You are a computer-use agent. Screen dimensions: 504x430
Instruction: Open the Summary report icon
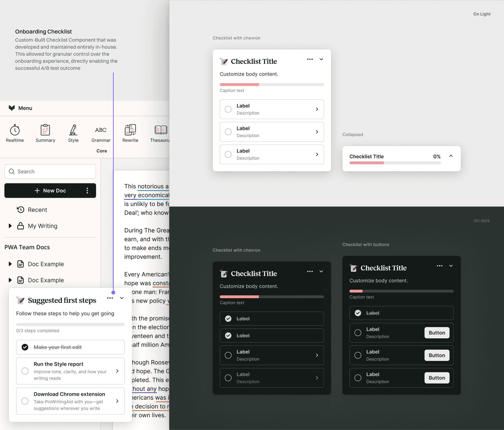point(45,130)
